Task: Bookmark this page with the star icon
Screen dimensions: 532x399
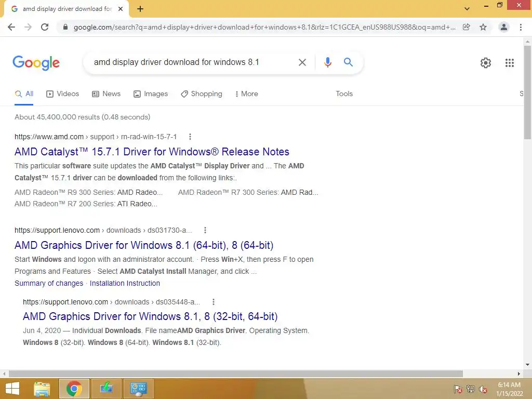Action: click(x=483, y=27)
